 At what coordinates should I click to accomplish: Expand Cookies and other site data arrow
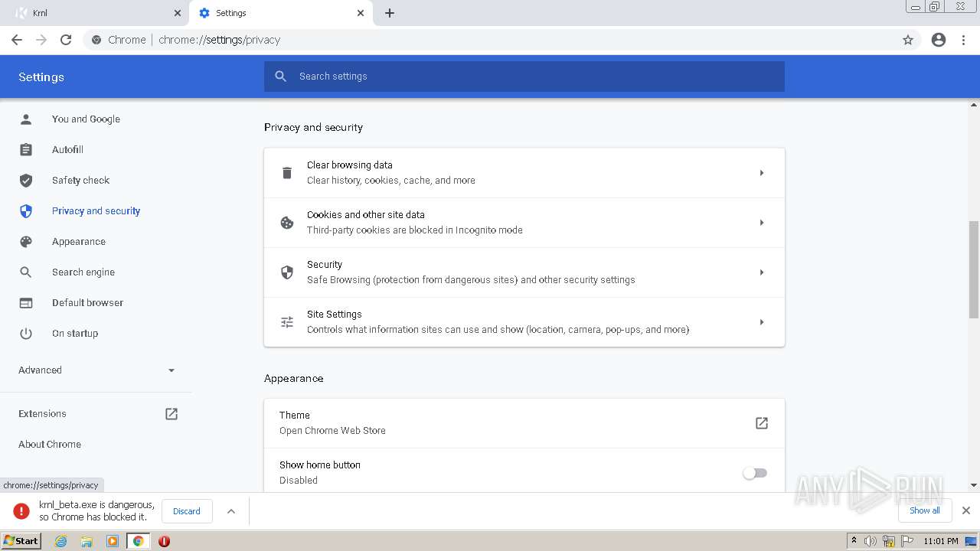762,223
